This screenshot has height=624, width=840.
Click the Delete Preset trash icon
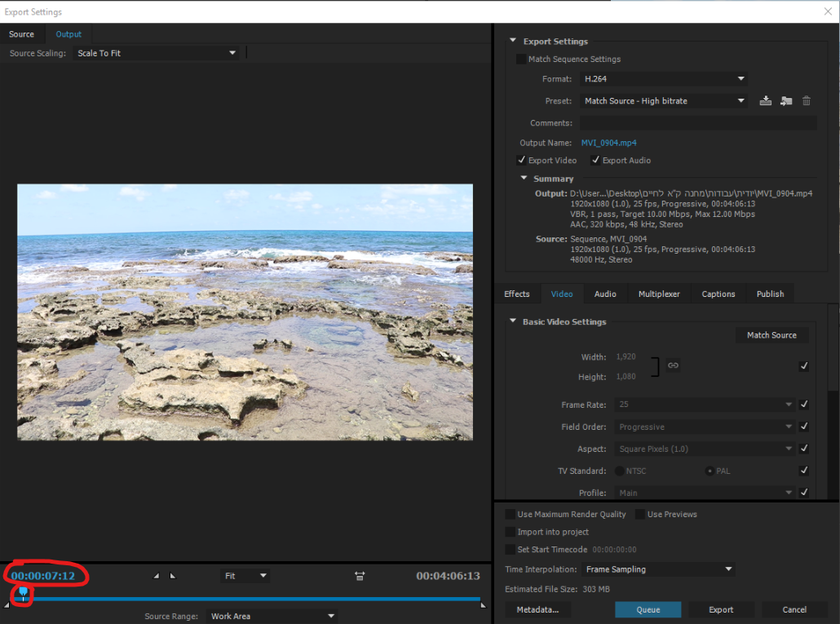(807, 101)
